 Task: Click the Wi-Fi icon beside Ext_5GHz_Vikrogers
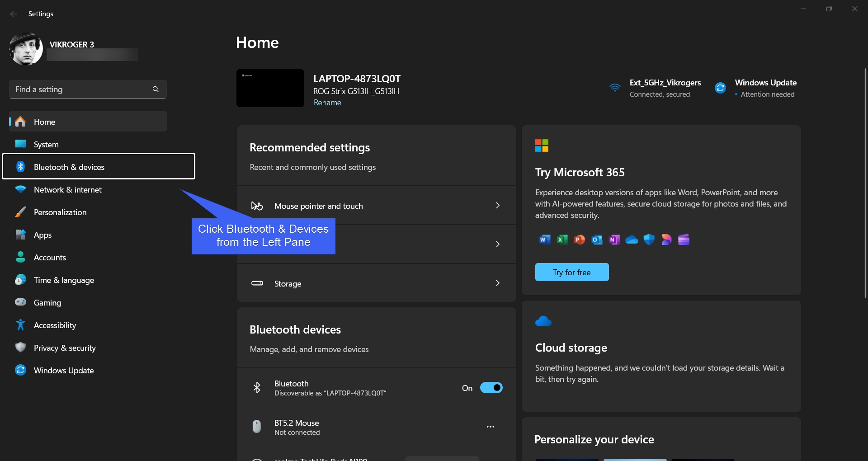coord(615,88)
